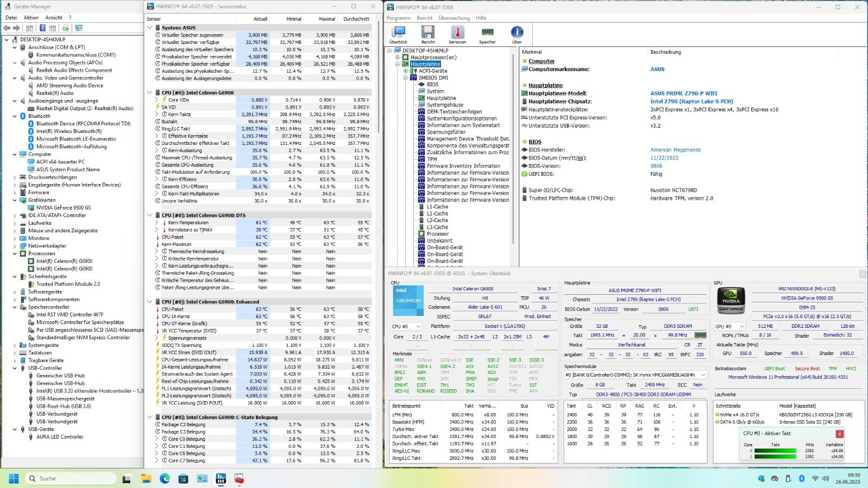Click the Core 1 green clock bar
Screen dimensions: 868x488
click(776, 457)
